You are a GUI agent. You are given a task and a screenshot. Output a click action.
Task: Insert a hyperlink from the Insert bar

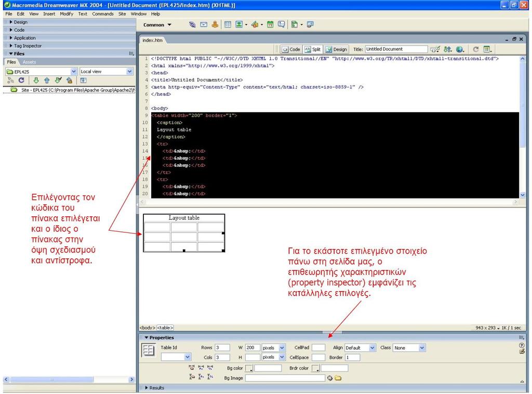pyautogui.click(x=192, y=24)
